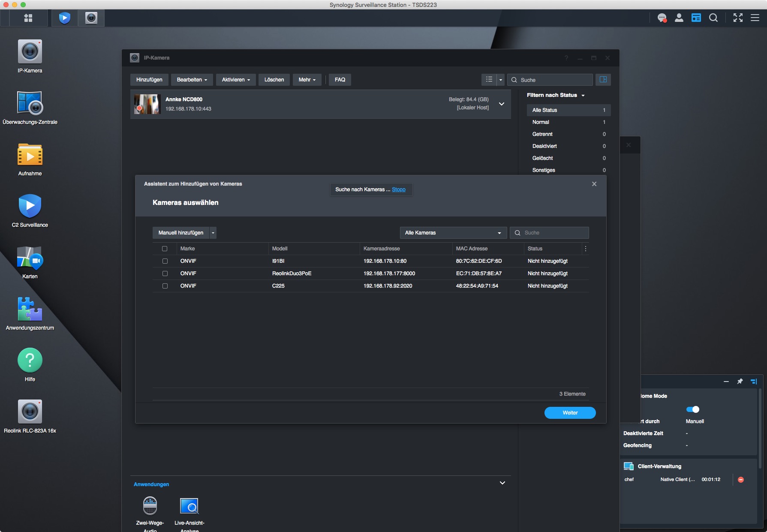Viewport: 767px width, 532px height.
Task: Click the Weiter button
Action: pyautogui.click(x=570, y=413)
